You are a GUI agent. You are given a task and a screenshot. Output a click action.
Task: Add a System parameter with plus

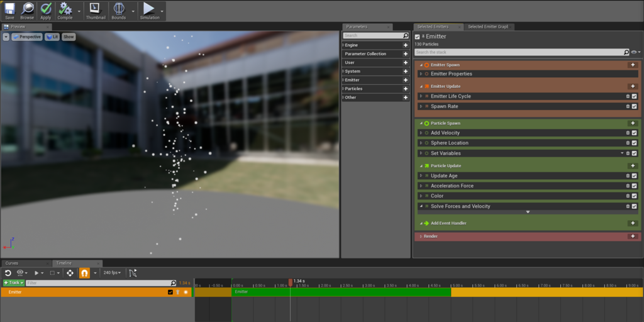406,72
